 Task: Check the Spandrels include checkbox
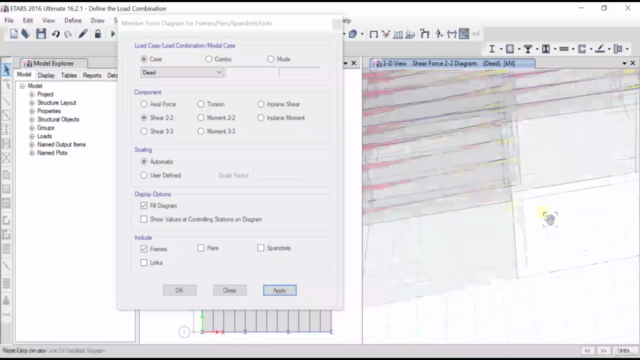point(260,248)
